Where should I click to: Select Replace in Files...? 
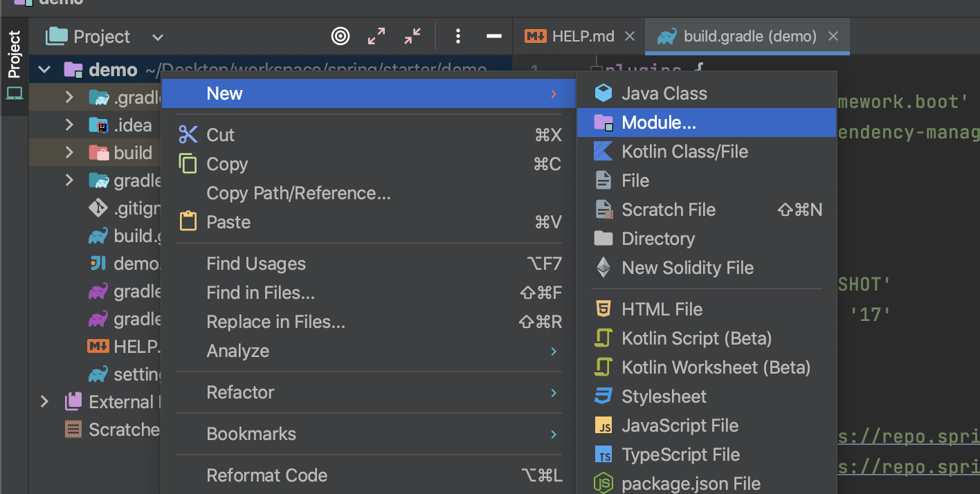coord(368,322)
